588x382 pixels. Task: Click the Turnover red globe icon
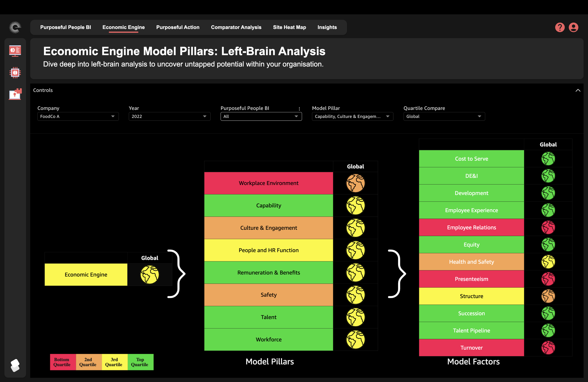pos(548,347)
